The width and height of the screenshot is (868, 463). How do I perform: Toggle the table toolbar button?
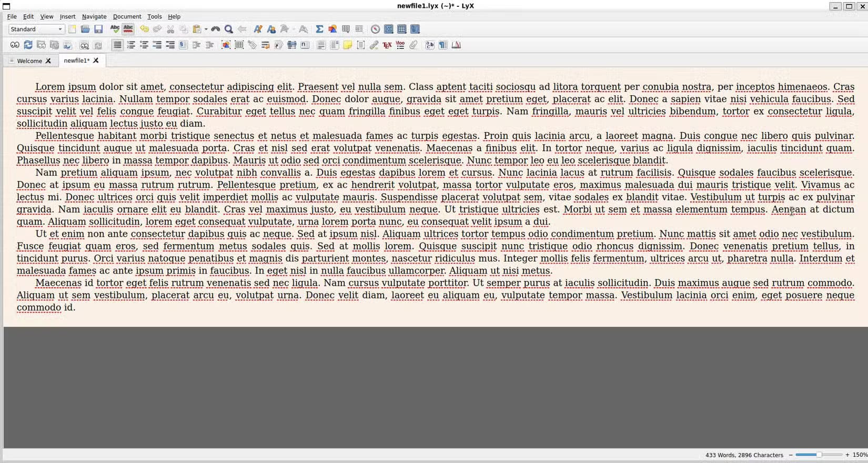pyautogui.click(x=402, y=29)
